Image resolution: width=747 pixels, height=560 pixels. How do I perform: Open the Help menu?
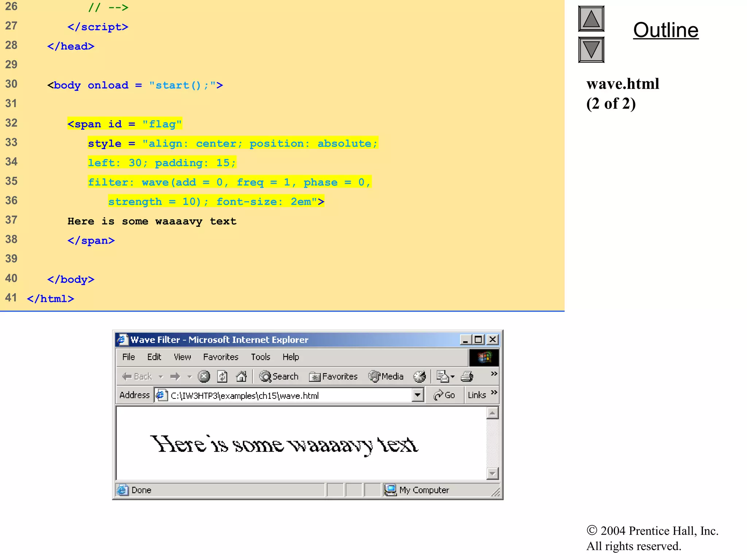pyautogui.click(x=291, y=357)
